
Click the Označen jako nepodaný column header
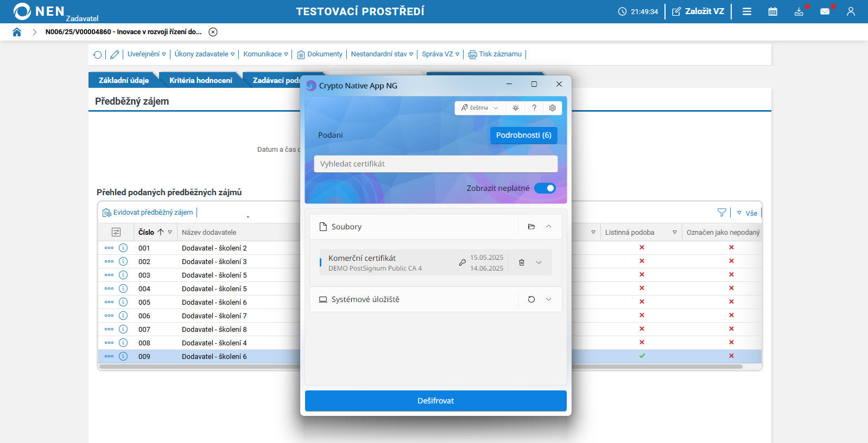coord(723,232)
